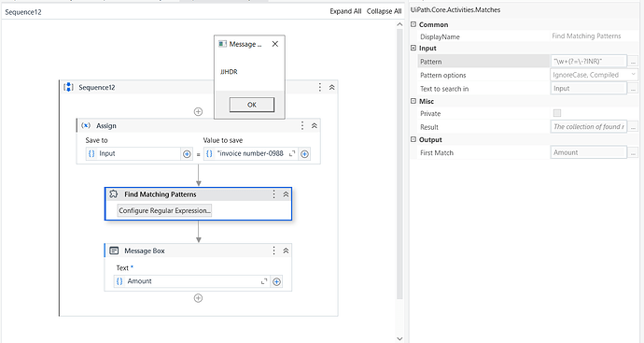Open options menu of Find Matching Patterns
This screenshot has height=343, width=644.
274,194
